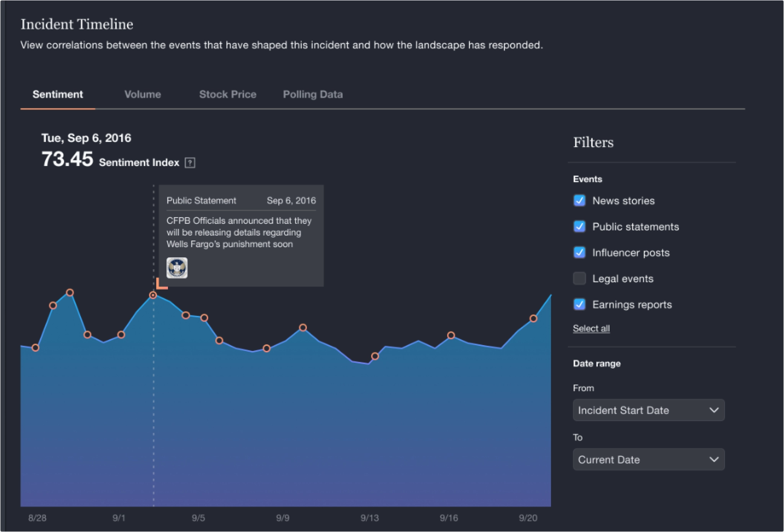784x532 pixels.
Task: Expand the Current Date dropdown
Action: click(648, 460)
